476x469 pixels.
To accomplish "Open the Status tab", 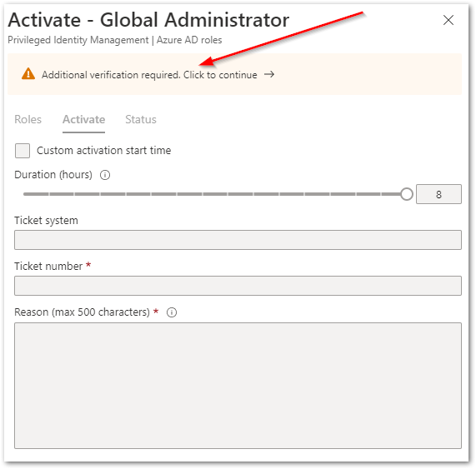I will pos(141,119).
